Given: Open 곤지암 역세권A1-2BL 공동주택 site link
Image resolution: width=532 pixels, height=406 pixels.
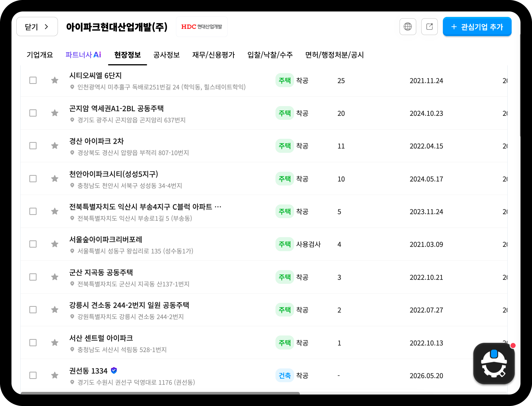Looking at the screenshot, I should [116, 108].
